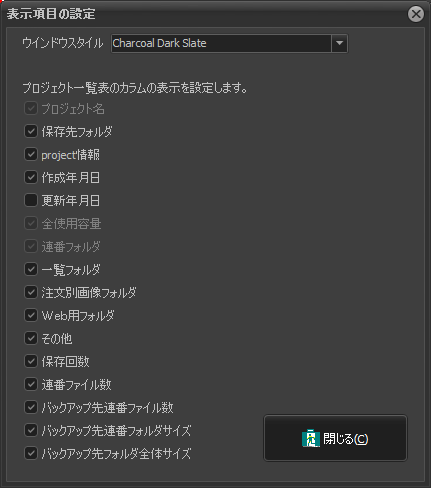Open the Charcoal Dark Slate style combo box
Screen dimensions: 431x488
tap(229, 43)
